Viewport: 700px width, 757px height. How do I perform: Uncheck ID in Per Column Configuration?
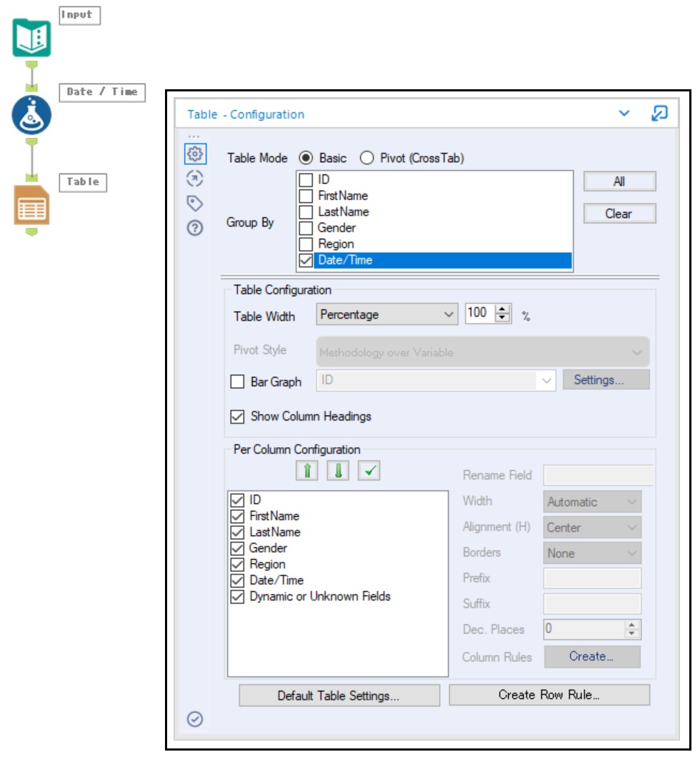pyautogui.click(x=238, y=500)
